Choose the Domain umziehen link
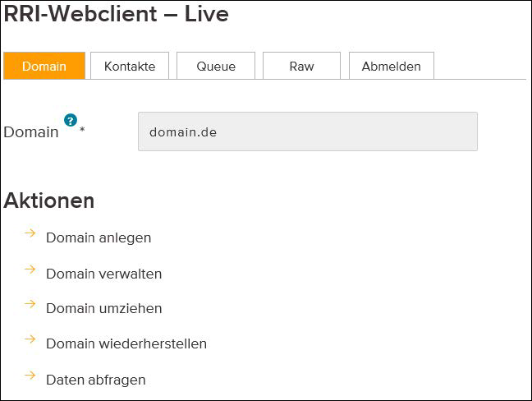The height and width of the screenshot is (401, 532). pos(103,308)
